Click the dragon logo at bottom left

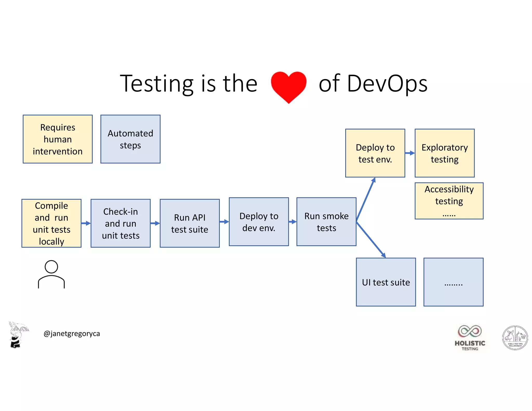click(18, 335)
